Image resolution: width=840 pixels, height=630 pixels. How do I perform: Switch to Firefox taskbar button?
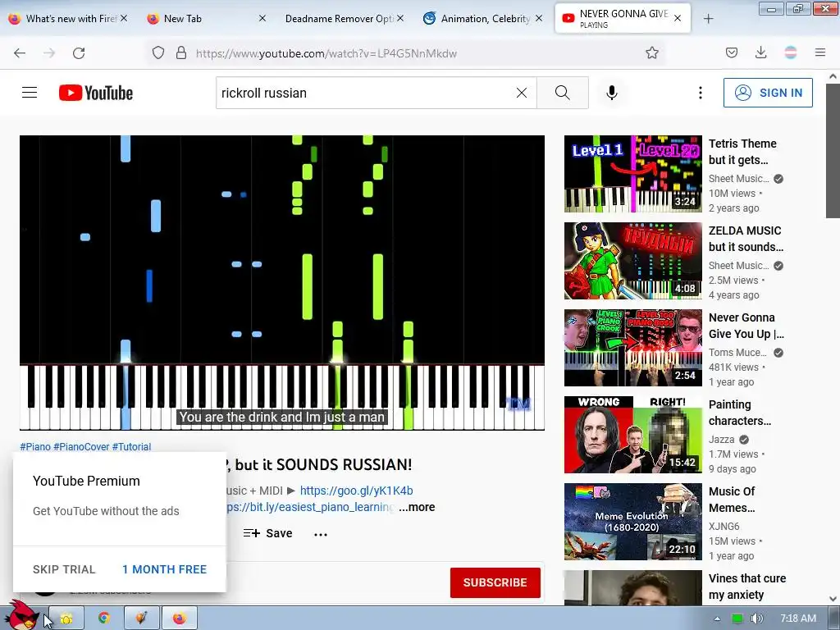click(180, 619)
